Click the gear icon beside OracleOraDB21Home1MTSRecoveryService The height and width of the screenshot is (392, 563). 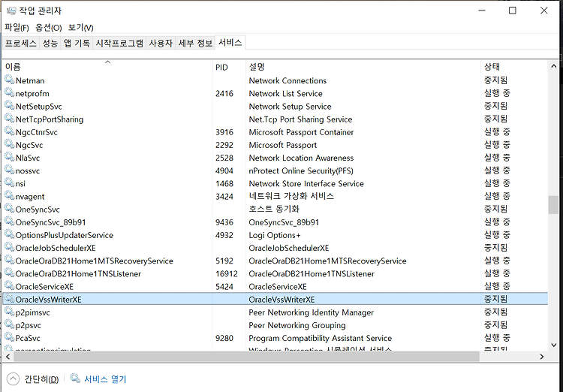coord(9,260)
